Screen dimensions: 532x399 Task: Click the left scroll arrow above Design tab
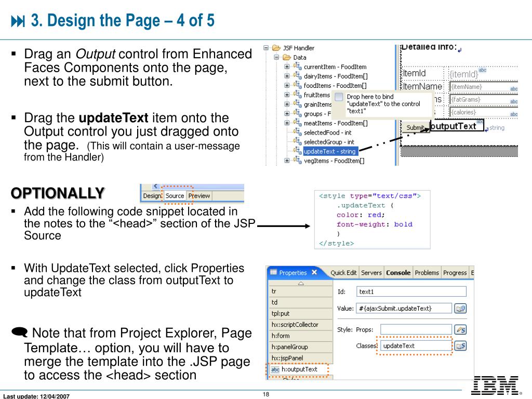pos(156,186)
